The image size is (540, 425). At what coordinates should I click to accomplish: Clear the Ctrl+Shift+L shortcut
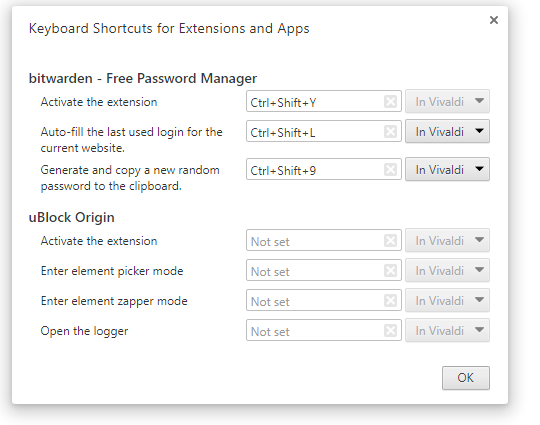pyautogui.click(x=390, y=132)
